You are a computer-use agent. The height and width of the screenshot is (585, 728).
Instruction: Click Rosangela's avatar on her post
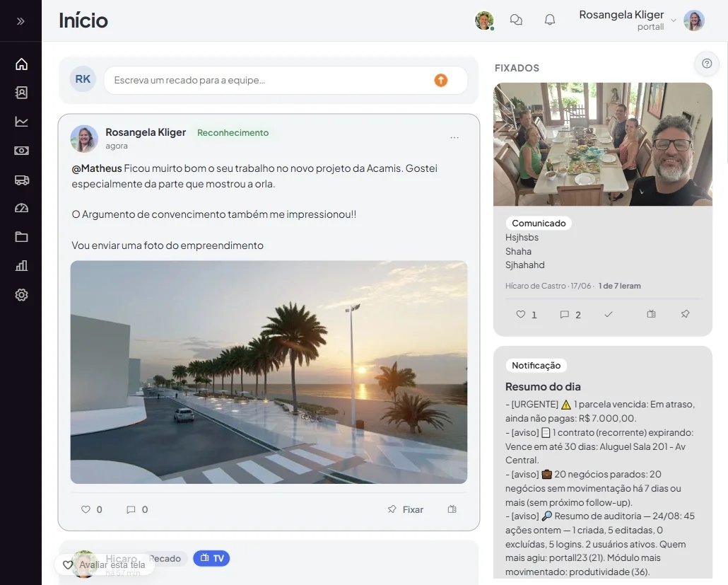coord(84,139)
